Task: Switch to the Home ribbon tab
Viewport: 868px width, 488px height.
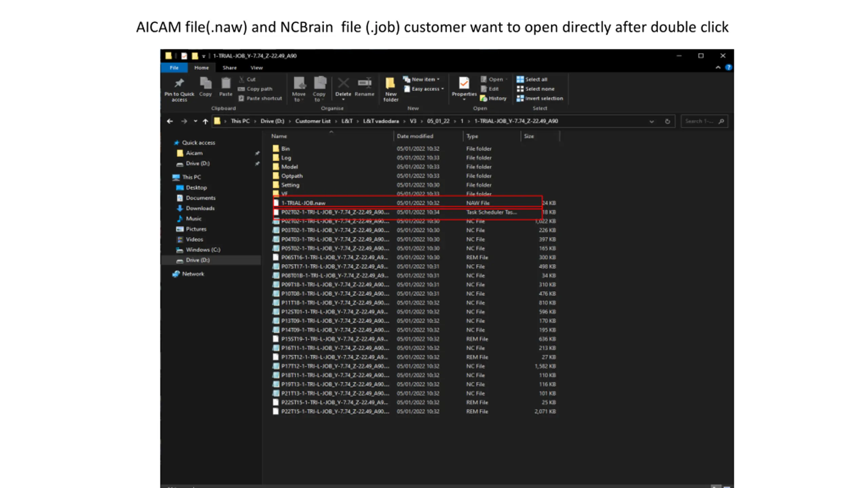Action: point(201,68)
